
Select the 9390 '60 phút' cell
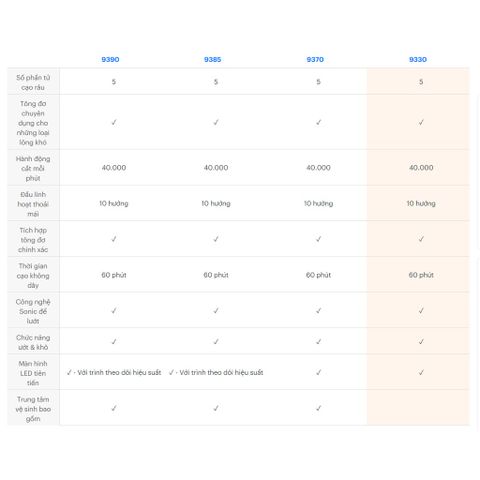point(114,275)
